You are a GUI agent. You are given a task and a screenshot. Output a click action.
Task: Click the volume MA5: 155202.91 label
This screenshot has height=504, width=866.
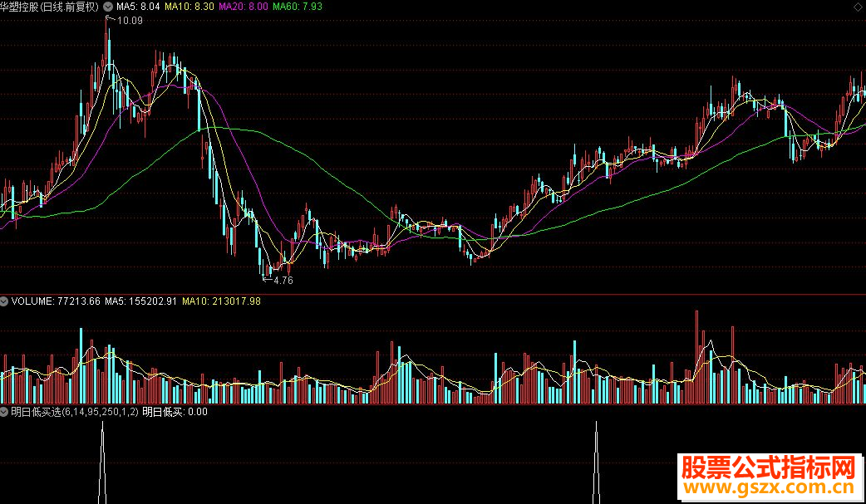(140, 301)
